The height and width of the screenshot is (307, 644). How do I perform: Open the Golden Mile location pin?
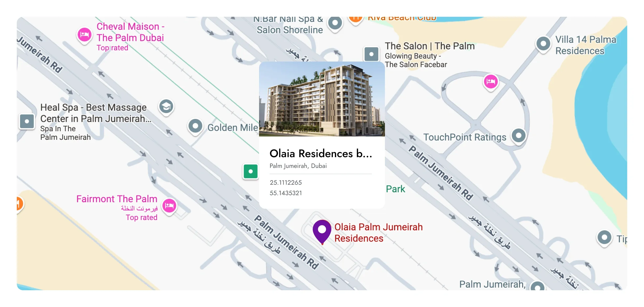click(195, 127)
